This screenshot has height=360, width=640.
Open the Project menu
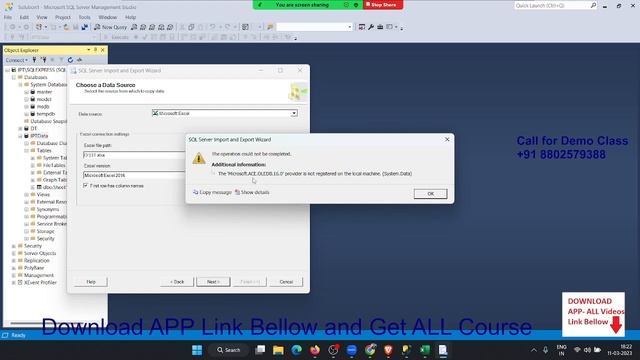62,17
